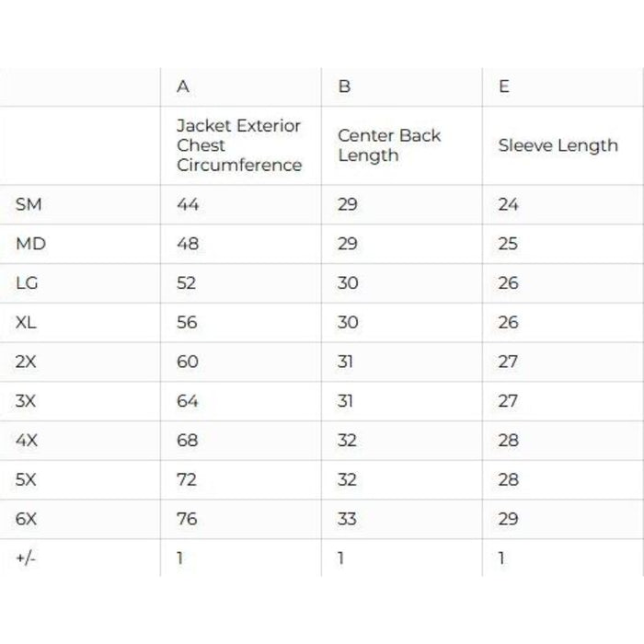
Task: Click the SM size row label
Action: click(29, 204)
